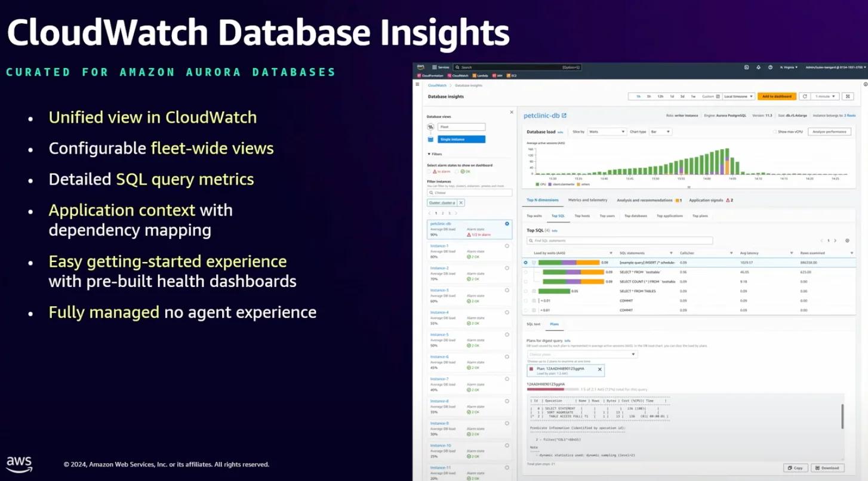Click the Single instance database icon

pos(430,139)
